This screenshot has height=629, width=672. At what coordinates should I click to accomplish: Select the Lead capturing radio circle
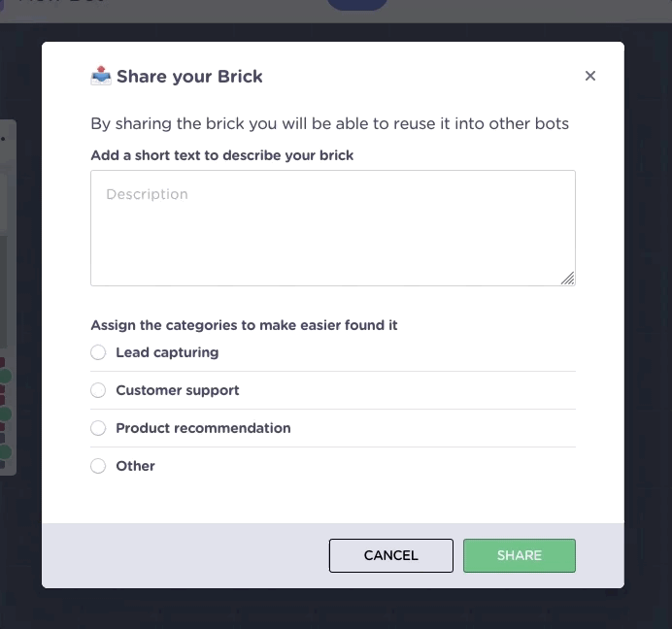[x=98, y=352]
